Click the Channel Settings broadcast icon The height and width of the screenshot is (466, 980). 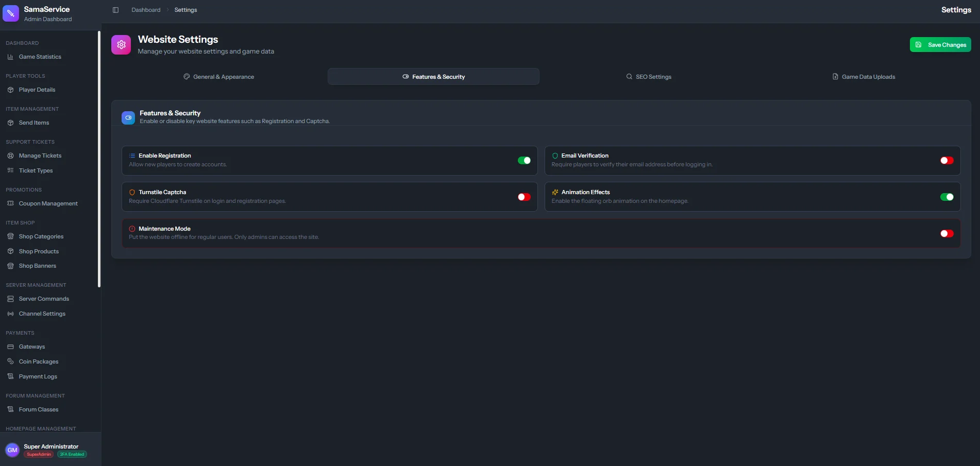10,314
